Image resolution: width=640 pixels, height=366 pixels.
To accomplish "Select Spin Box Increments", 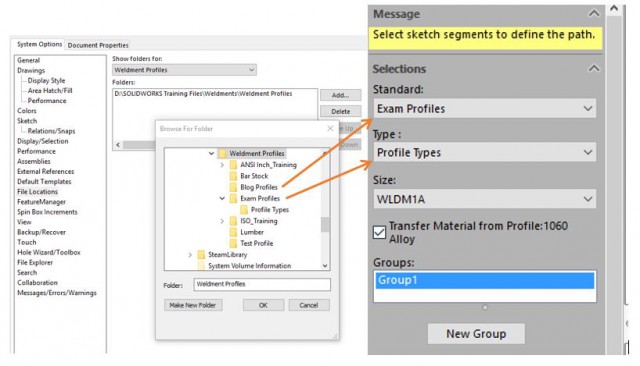I will click(47, 212).
